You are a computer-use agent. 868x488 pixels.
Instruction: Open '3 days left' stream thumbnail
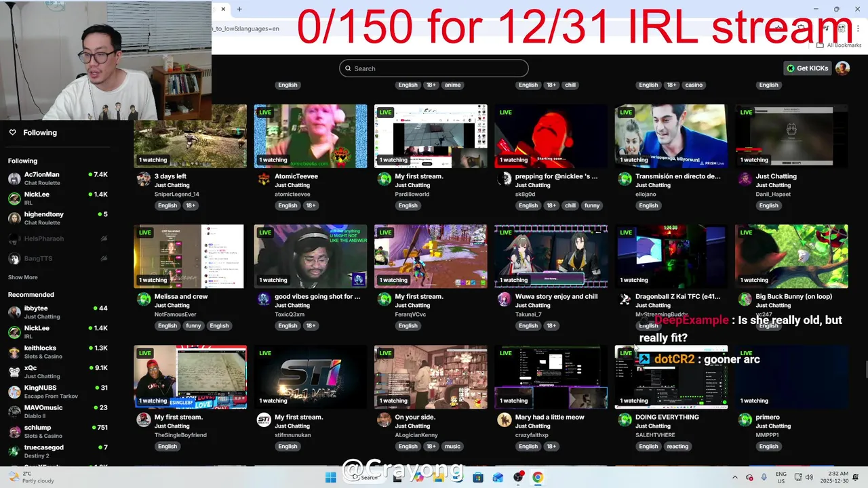point(190,136)
